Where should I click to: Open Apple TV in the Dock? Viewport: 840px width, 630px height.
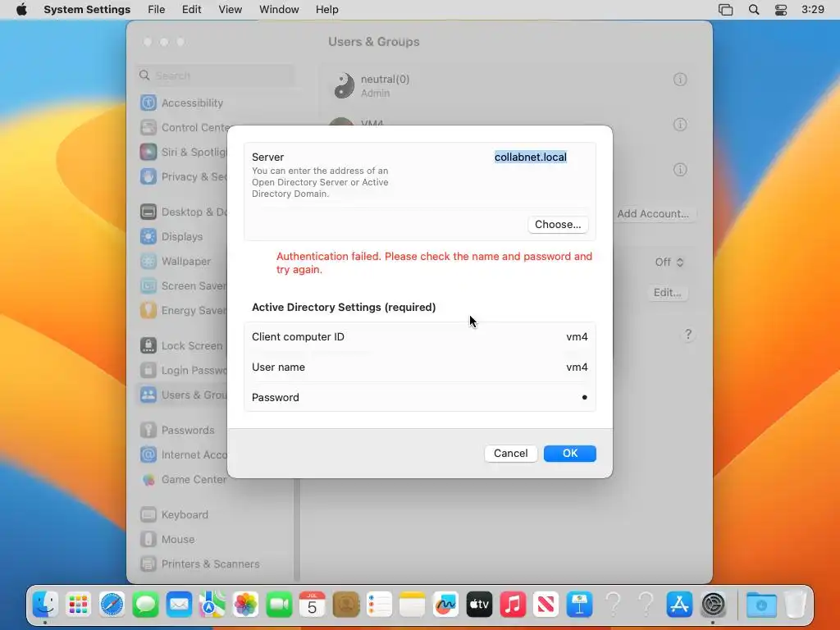(x=479, y=605)
